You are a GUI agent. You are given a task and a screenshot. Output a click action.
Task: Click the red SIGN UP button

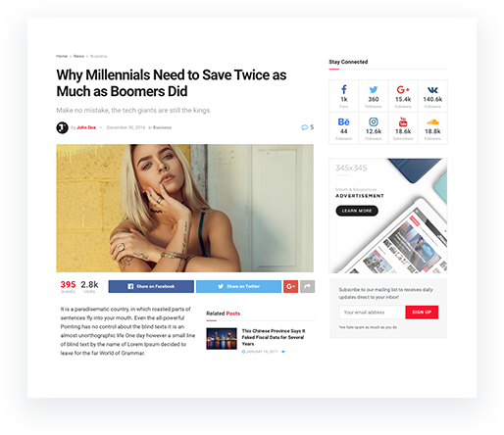point(422,313)
